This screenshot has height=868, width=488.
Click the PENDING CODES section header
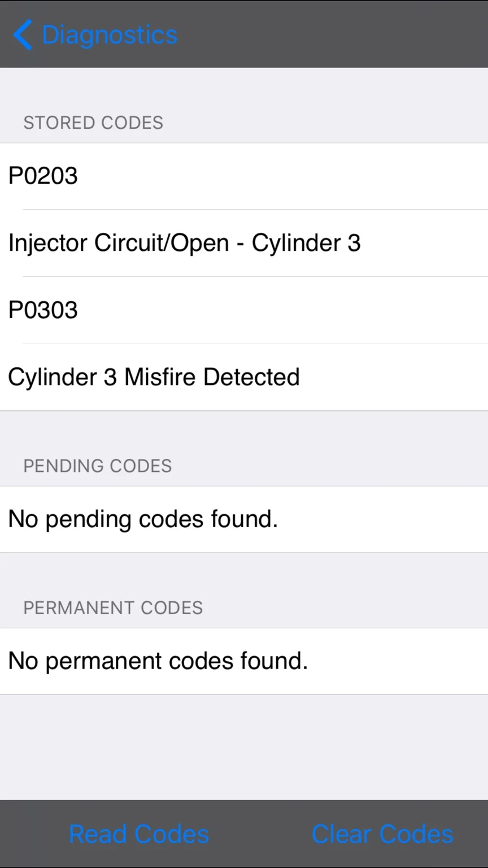(x=98, y=466)
